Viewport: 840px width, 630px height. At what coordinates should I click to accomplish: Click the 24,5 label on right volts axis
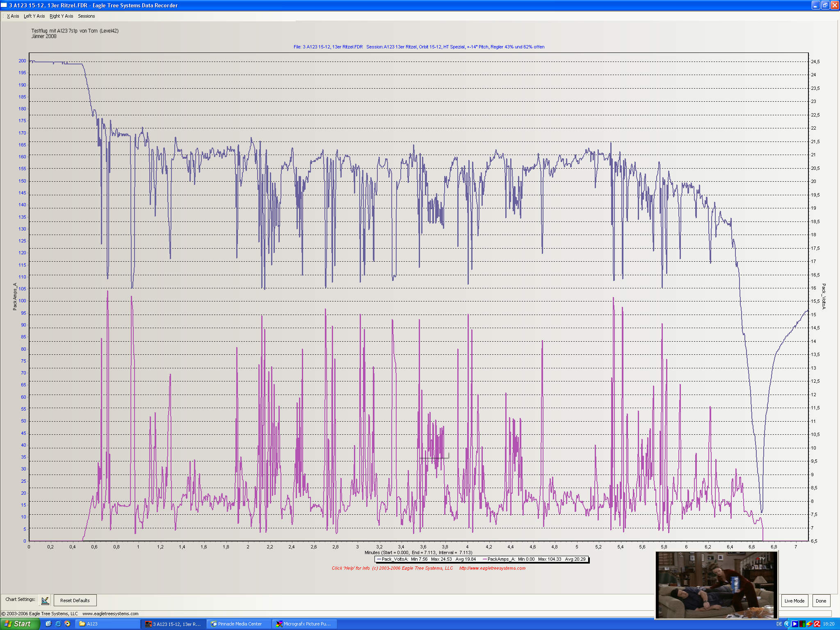click(815, 62)
